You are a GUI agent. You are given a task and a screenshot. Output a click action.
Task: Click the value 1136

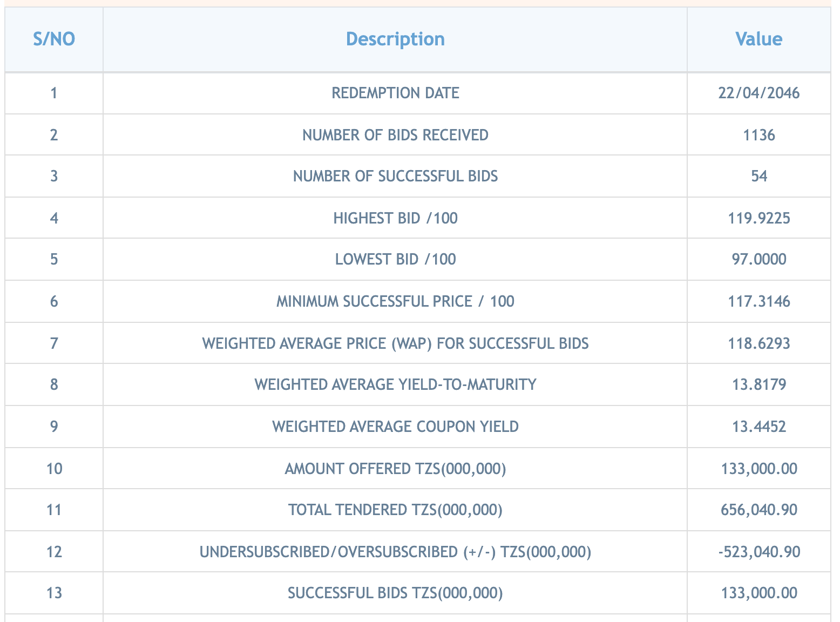[x=758, y=134]
